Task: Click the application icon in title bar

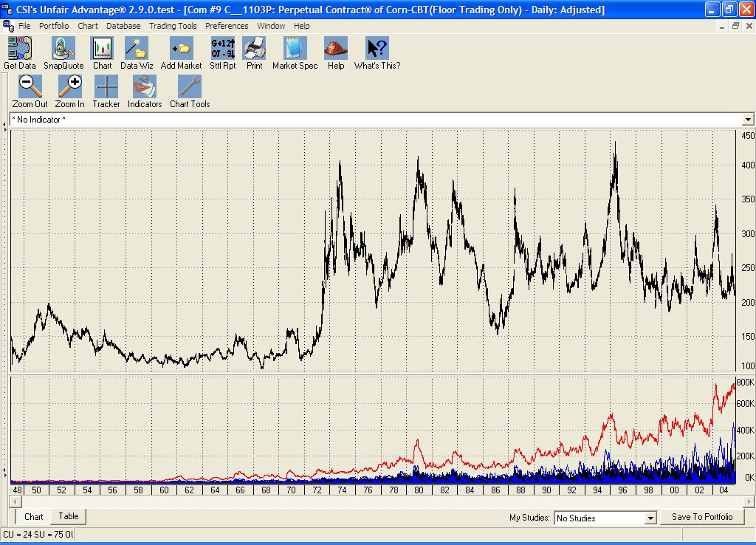Action: click(x=7, y=9)
